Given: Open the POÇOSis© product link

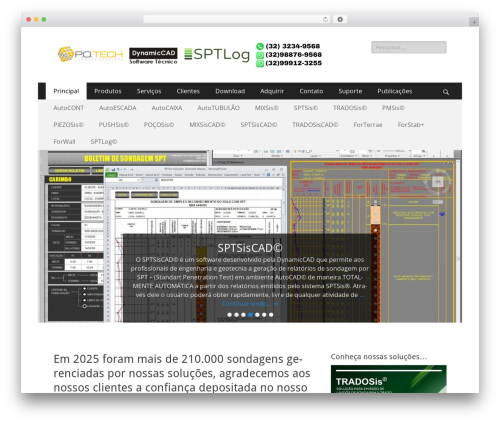Looking at the screenshot, I should point(159,125).
